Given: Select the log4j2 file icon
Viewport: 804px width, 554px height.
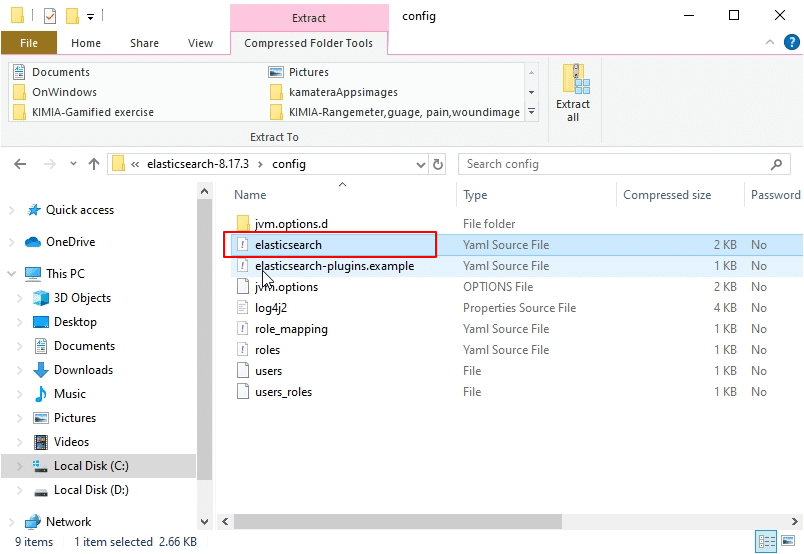Looking at the screenshot, I should pyautogui.click(x=243, y=308).
